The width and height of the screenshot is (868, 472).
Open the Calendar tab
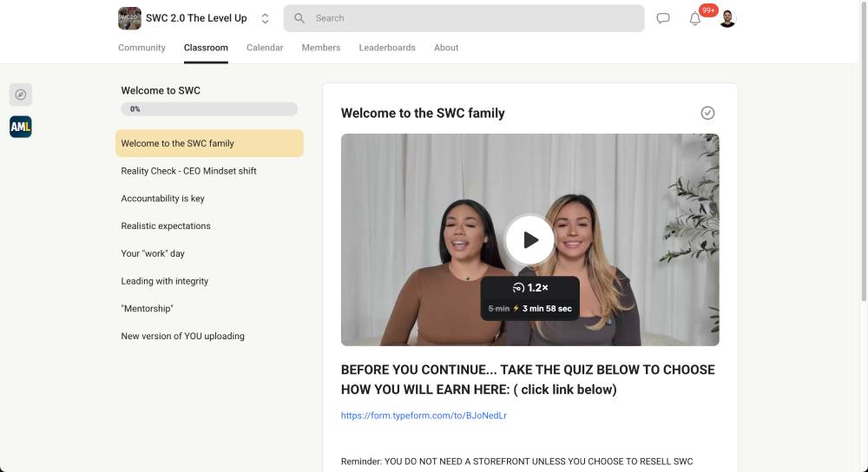(265, 48)
